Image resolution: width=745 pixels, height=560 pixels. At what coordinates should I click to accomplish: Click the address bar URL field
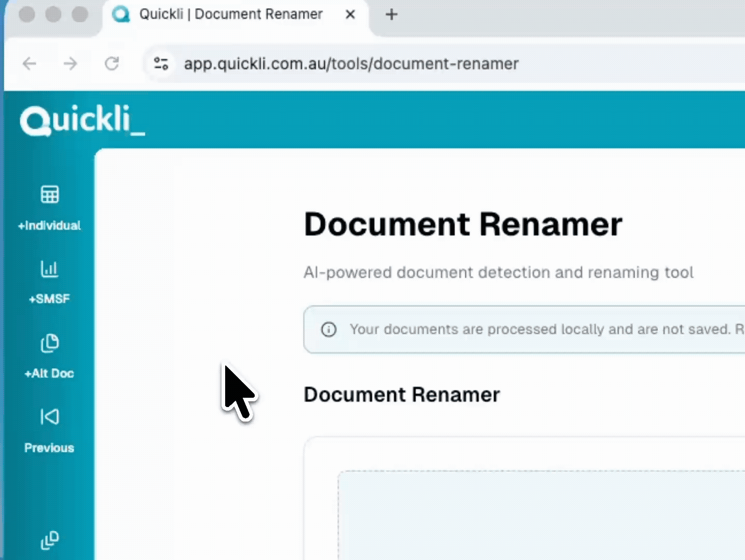tap(351, 63)
